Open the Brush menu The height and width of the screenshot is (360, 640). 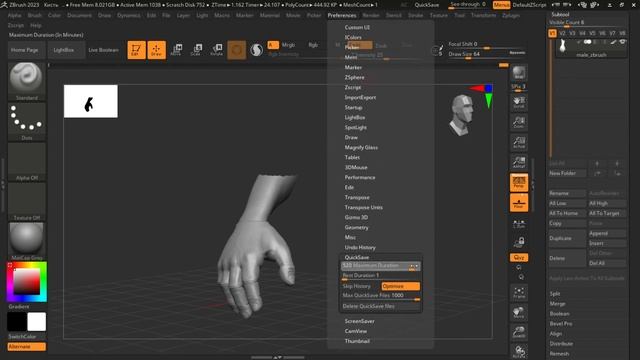point(35,15)
